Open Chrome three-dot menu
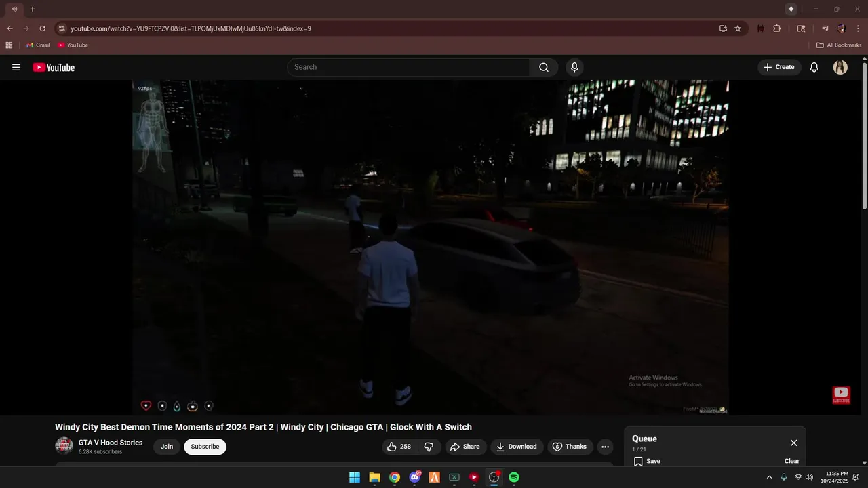The image size is (868, 488). 857,28
